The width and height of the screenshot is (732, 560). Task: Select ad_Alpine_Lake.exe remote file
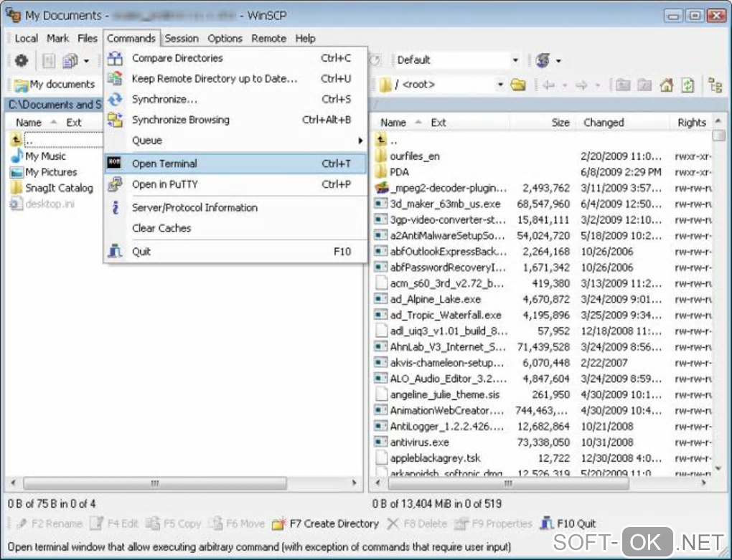click(x=435, y=299)
